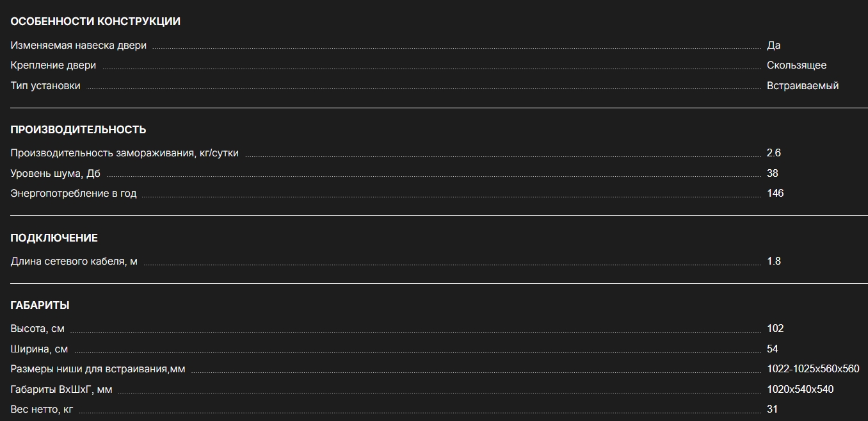This screenshot has height=421, width=868.
Task: Click the freezing capacity value 2.6
Action: click(773, 153)
